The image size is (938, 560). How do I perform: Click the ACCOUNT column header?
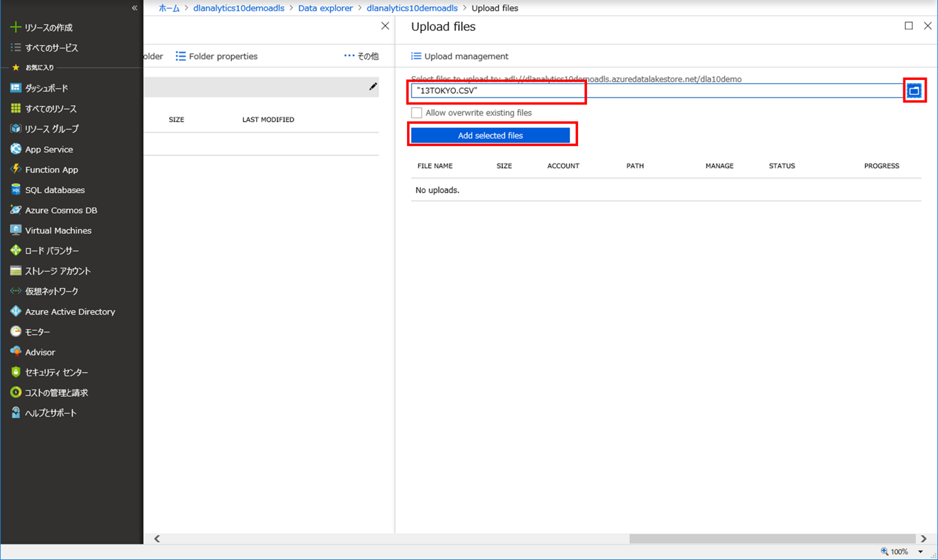[x=563, y=166]
